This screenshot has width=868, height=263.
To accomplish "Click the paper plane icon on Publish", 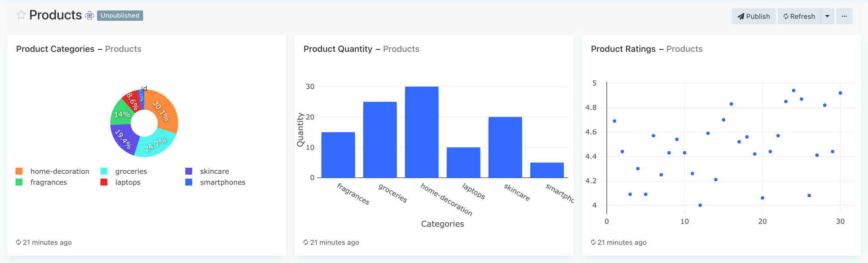I will pos(741,16).
